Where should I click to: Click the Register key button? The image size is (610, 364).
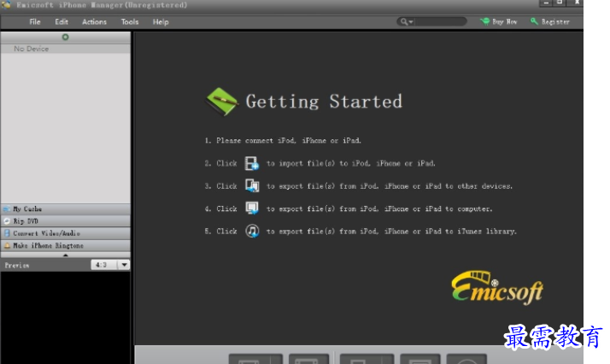pos(550,21)
